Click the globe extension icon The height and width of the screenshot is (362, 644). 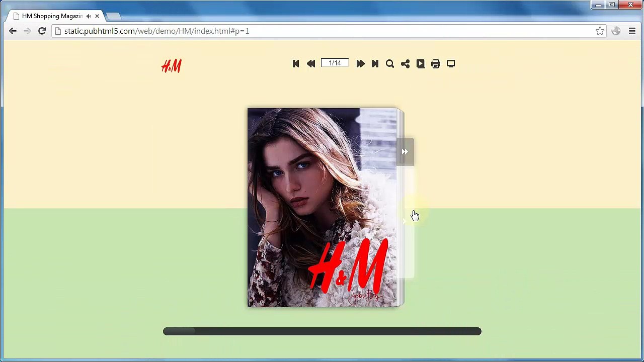(x=616, y=31)
